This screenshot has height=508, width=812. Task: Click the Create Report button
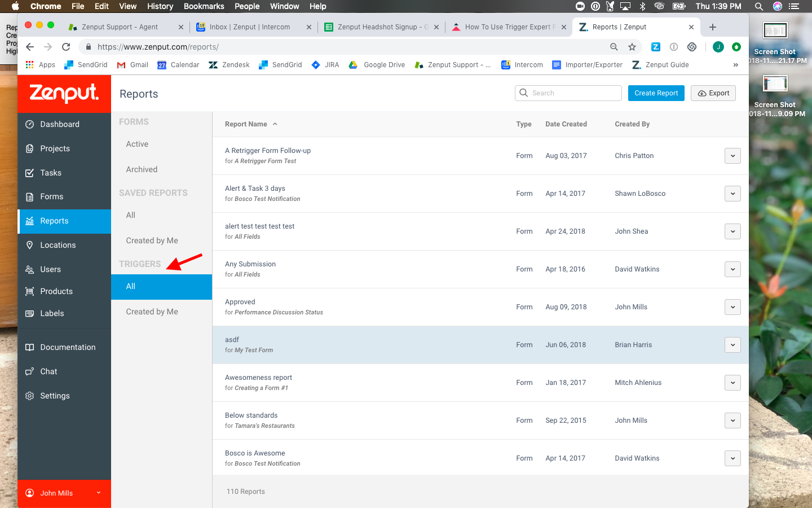point(656,93)
